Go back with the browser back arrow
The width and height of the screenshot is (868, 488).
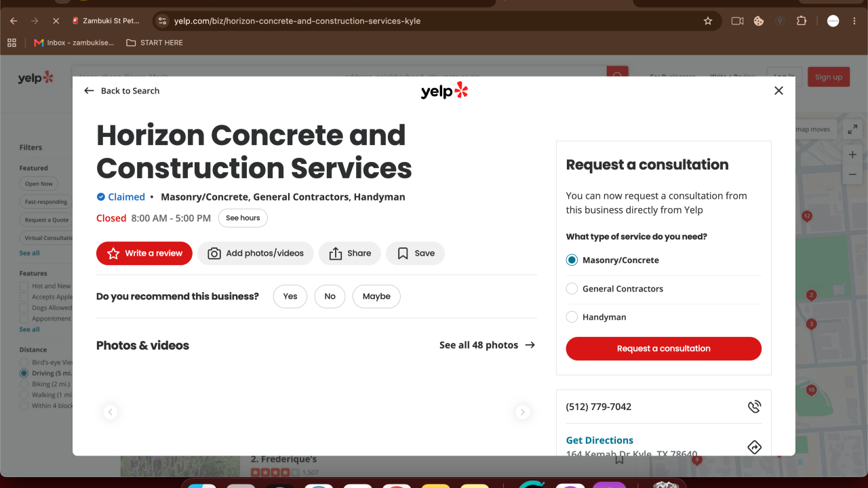pyautogui.click(x=14, y=21)
